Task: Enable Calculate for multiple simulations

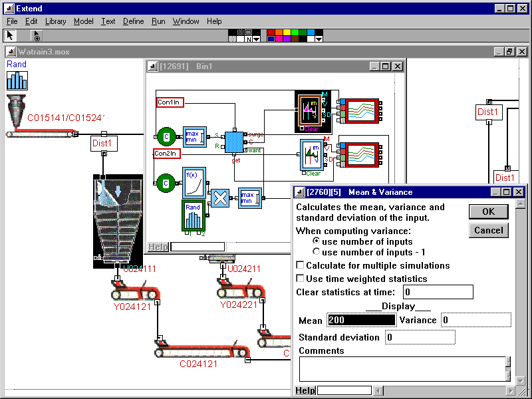Action: pos(300,265)
